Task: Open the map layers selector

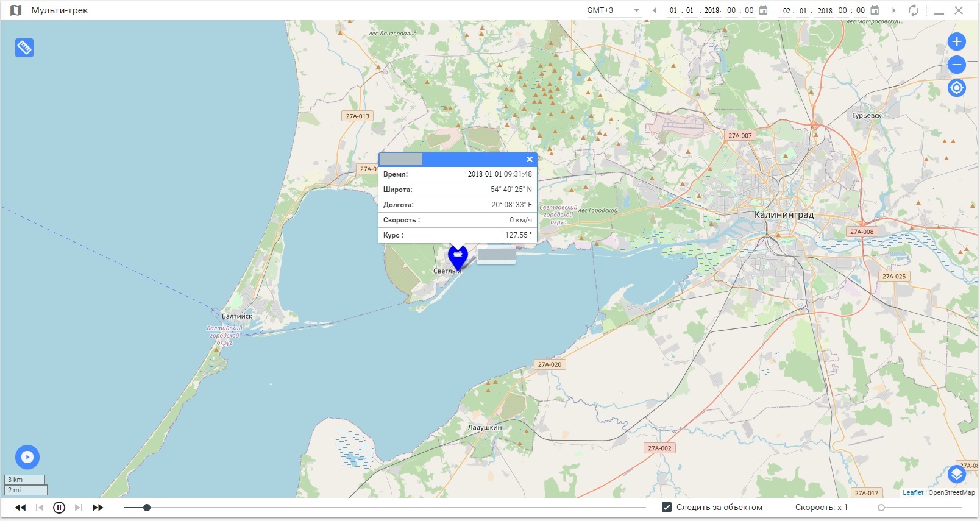Action: click(x=956, y=473)
